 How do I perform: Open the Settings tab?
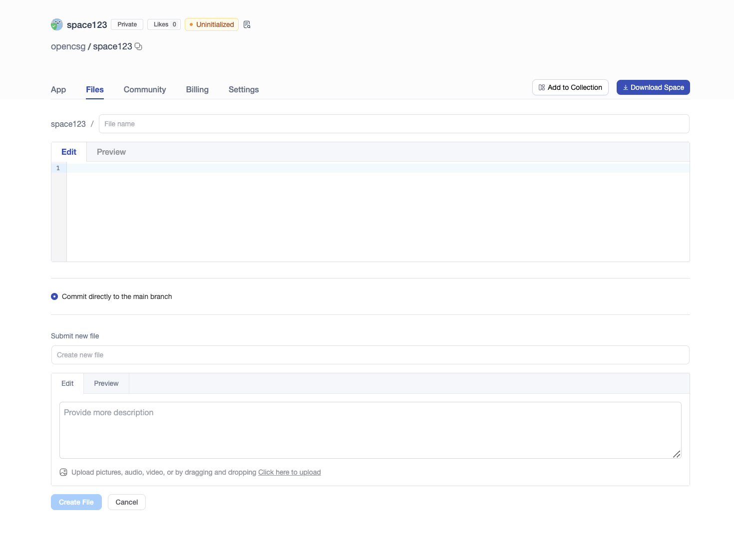point(243,89)
